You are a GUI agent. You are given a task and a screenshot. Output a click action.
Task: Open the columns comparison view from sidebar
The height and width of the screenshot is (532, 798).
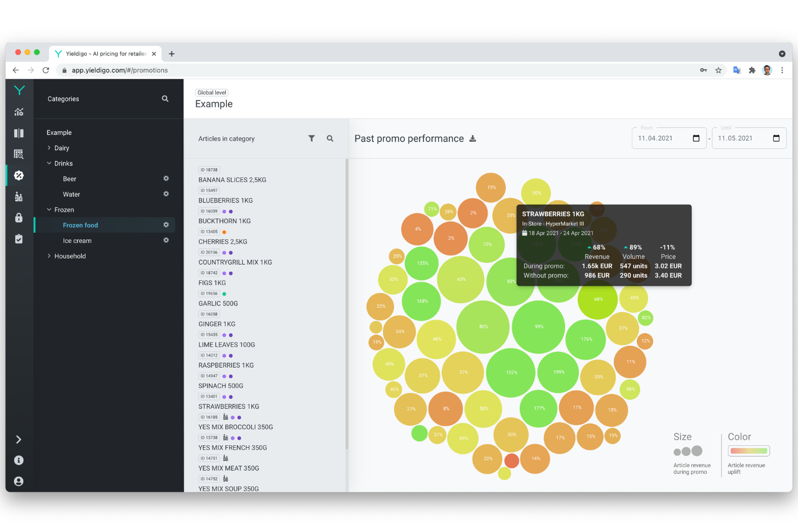[x=19, y=133]
